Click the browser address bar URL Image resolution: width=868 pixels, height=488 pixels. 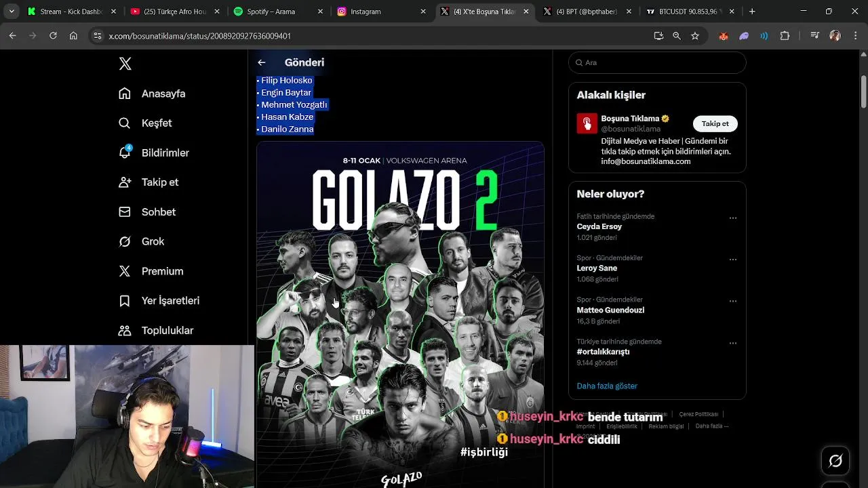point(199,36)
